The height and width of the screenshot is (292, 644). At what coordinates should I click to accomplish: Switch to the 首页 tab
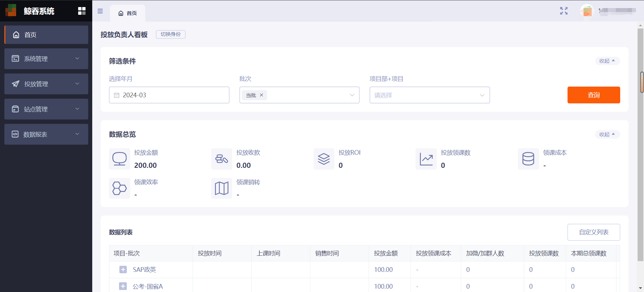point(128,13)
